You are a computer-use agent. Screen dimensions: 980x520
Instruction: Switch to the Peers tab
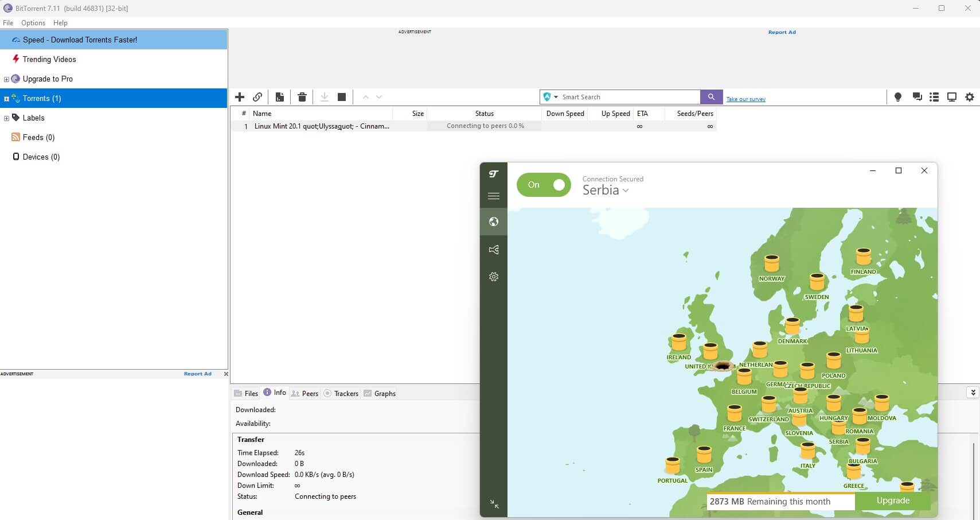[x=304, y=393]
